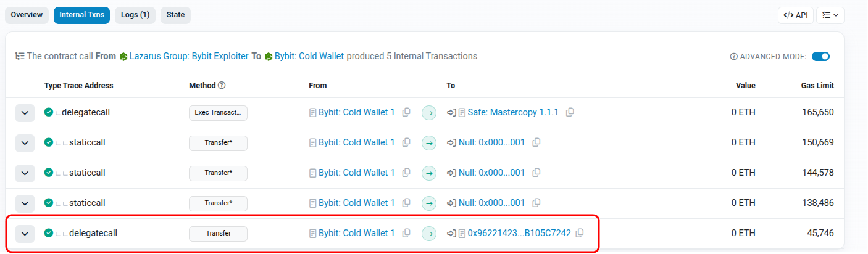Switch to the State tab

175,15
